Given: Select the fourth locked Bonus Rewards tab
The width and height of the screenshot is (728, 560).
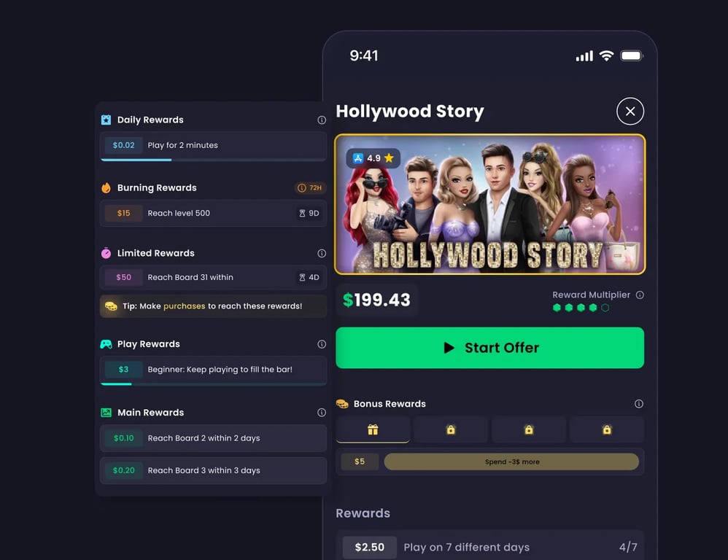Looking at the screenshot, I should (607, 429).
